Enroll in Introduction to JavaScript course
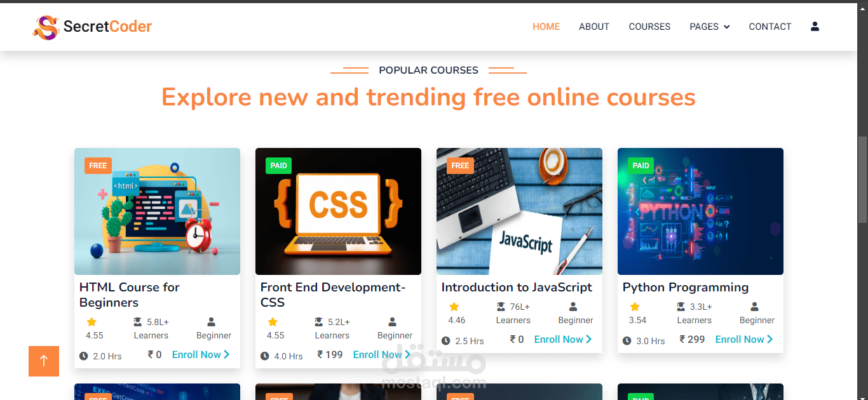This screenshot has width=868, height=400. point(563,340)
